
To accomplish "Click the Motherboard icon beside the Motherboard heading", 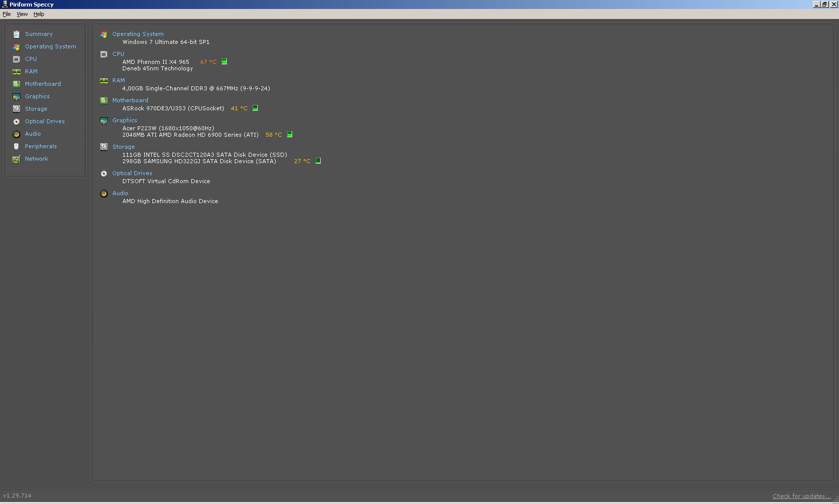I will (104, 101).
